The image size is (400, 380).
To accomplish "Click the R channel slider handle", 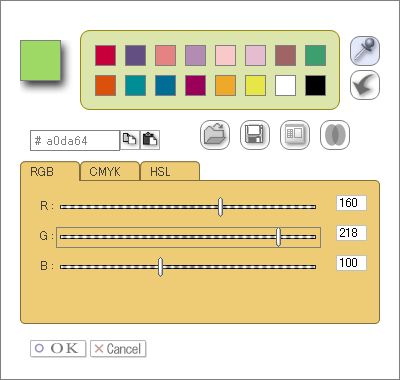I will point(220,207).
